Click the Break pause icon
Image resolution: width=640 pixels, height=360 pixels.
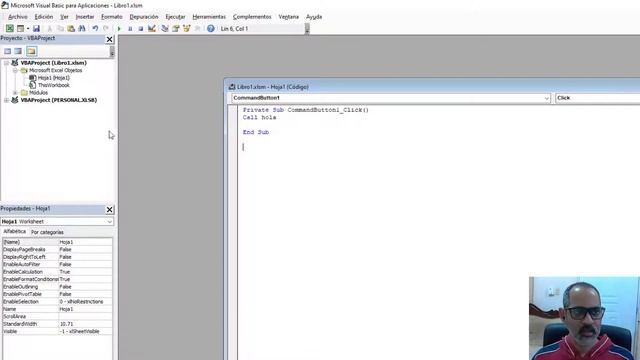click(130, 29)
